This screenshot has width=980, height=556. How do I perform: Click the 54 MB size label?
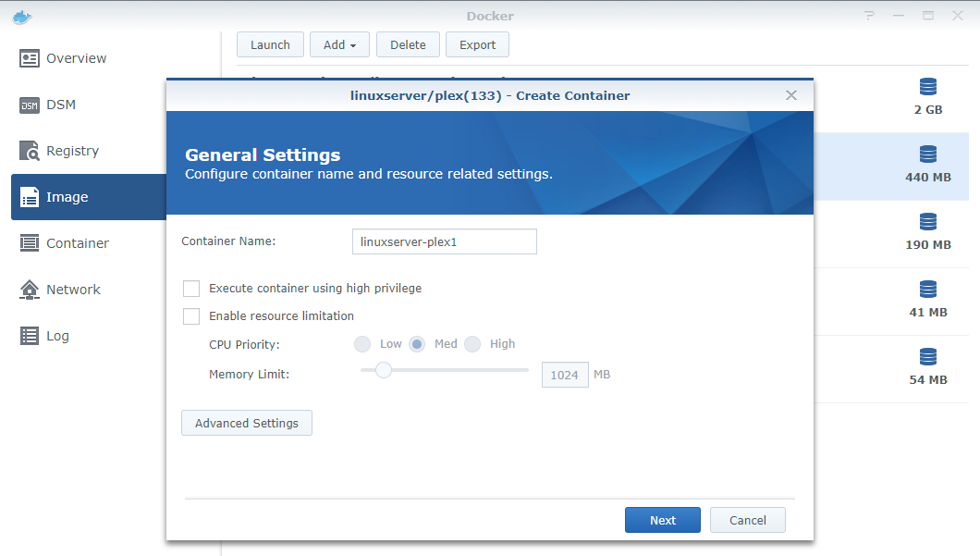(x=928, y=379)
